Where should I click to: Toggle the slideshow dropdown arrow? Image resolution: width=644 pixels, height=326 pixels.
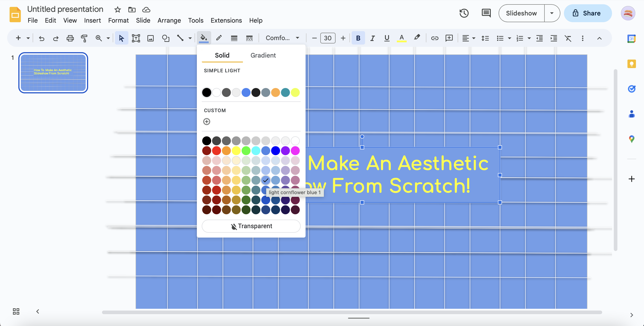pyautogui.click(x=551, y=13)
